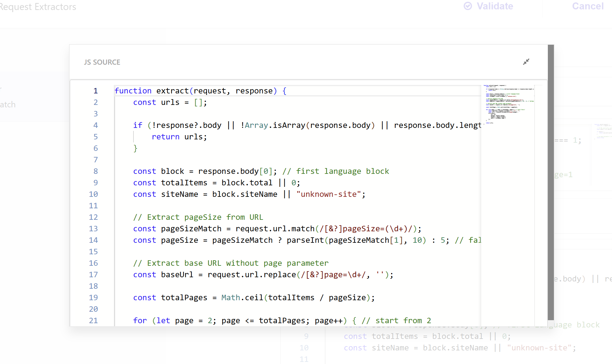Click the 'return urls;' statement
The width and height of the screenshot is (612, 364).
tap(179, 137)
